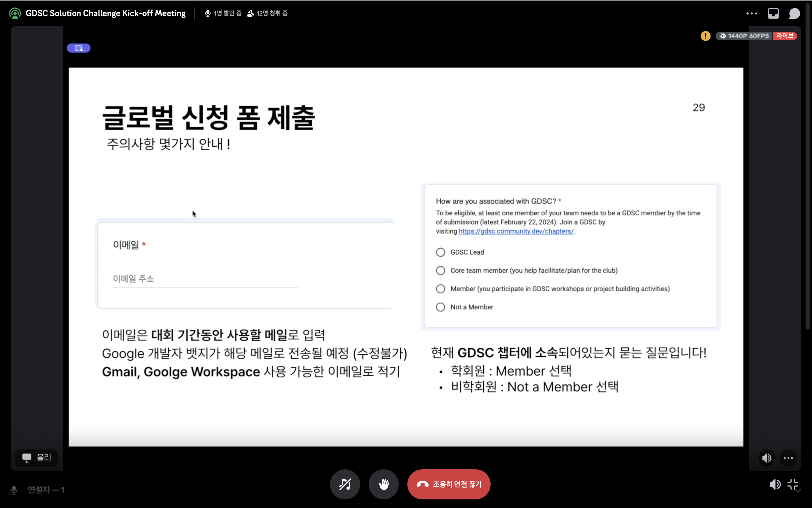Screen dimensions: 812x508
Task: Show the chat bubble panel
Action: [x=794, y=13]
